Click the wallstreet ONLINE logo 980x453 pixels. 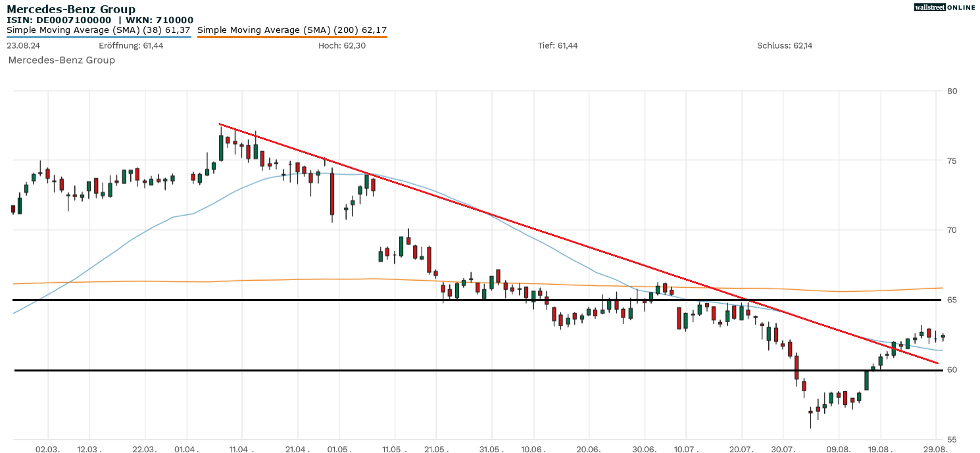(x=944, y=7)
